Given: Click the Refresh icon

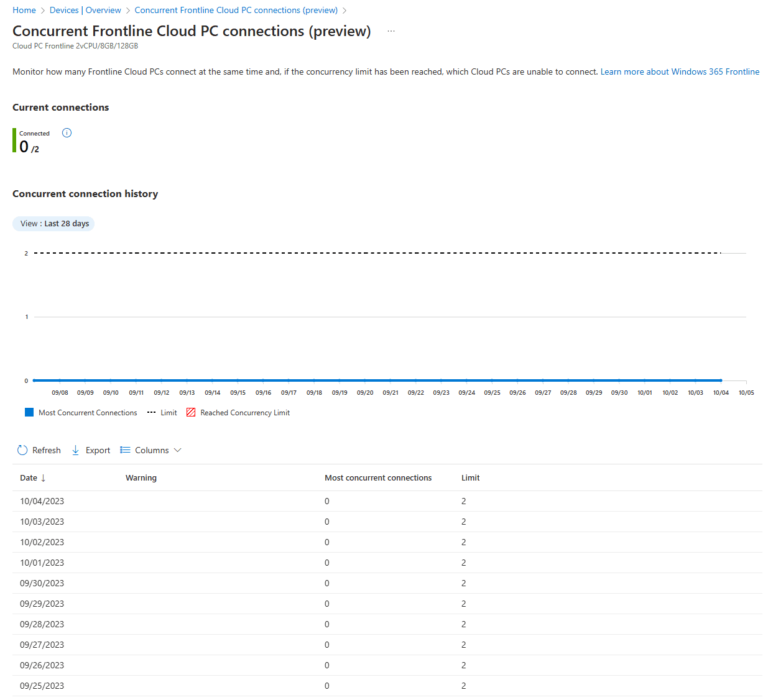Looking at the screenshot, I should click(22, 450).
